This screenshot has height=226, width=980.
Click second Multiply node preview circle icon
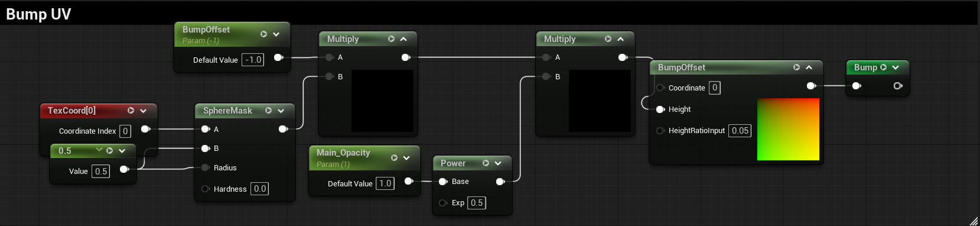point(608,39)
